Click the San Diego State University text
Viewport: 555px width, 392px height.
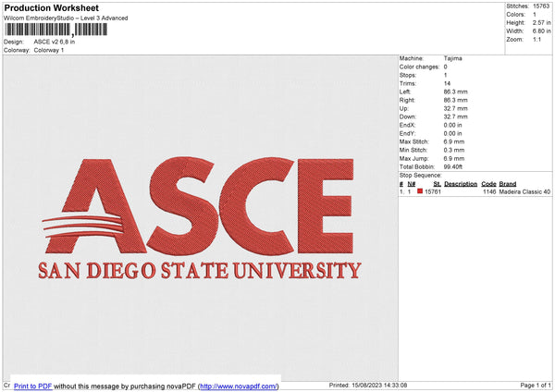point(199,271)
